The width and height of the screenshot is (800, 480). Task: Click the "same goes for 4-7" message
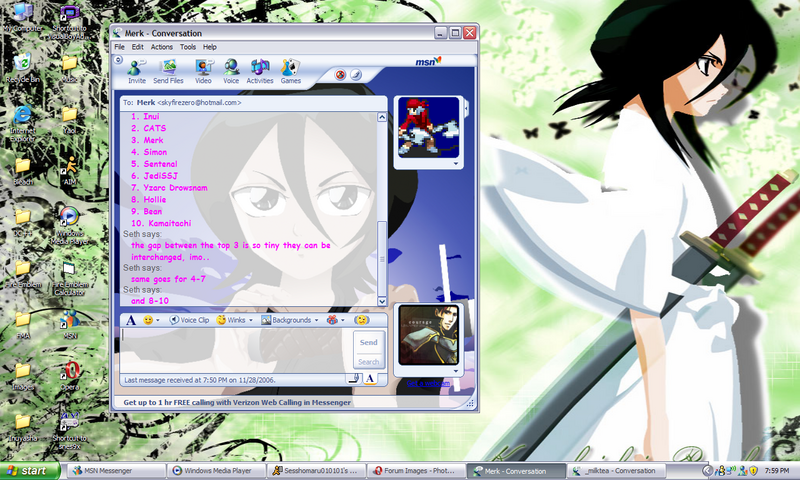pyautogui.click(x=168, y=279)
